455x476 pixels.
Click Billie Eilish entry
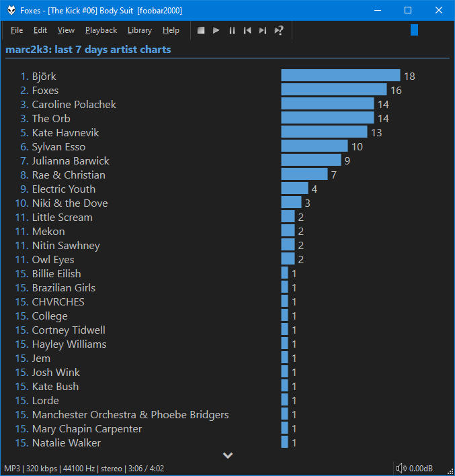point(56,274)
